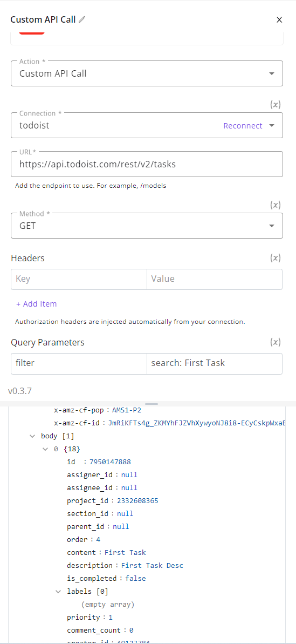Image resolution: width=296 pixels, height=644 pixels.
Task: Close the Custom API Call panel
Action: tap(279, 20)
